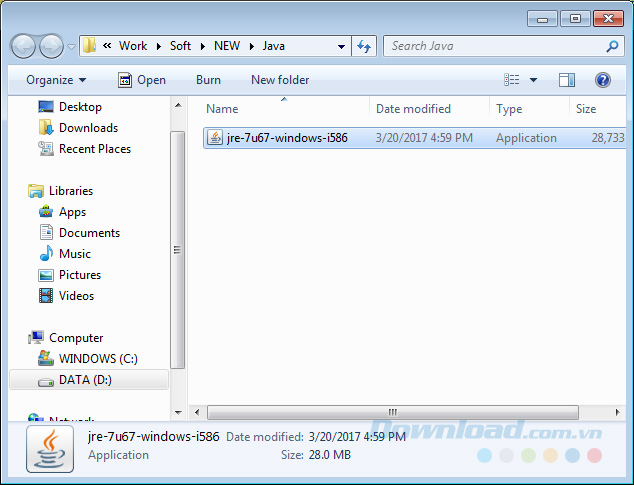Open WINDOWS (C:) drive

click(98, 359)
